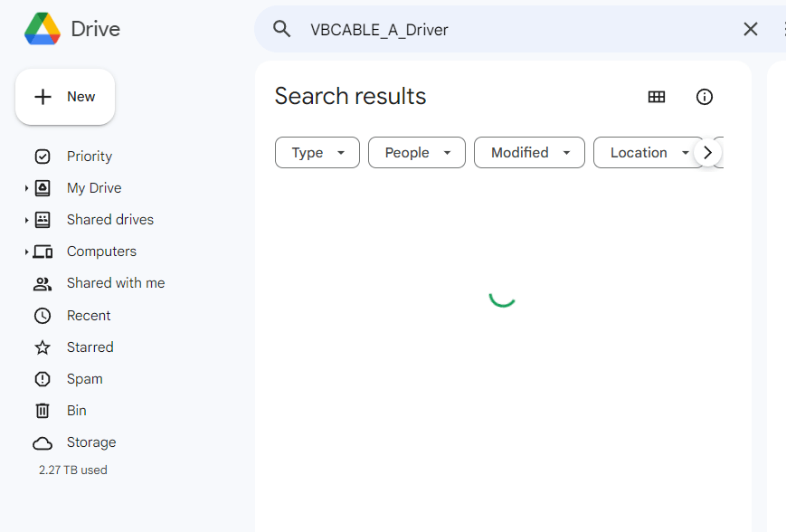Click the Google Drive logo
The height and width of the screenshot is (532, 786).
pyautogui.click(x=43, y=29)
